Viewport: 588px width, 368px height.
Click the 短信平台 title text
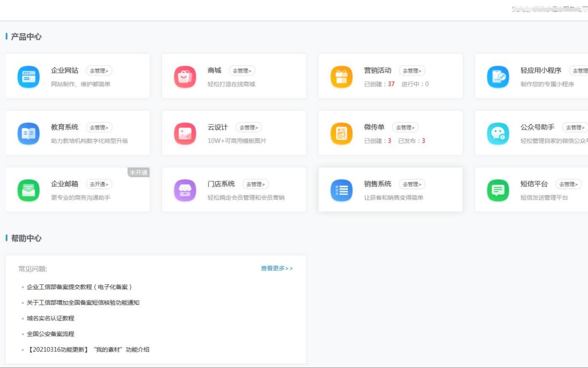point(534,184)
